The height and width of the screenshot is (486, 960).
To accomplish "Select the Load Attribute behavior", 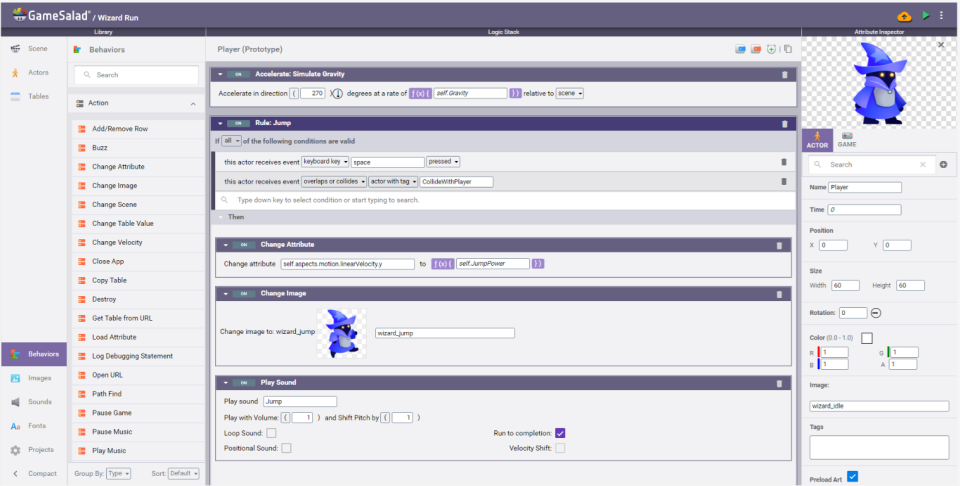I will (x=137, y=337).
